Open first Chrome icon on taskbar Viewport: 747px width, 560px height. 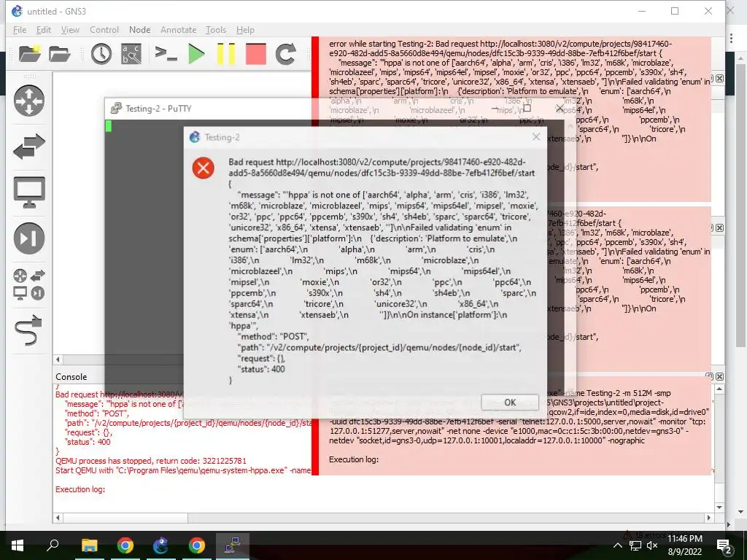[x=125, y=545]
